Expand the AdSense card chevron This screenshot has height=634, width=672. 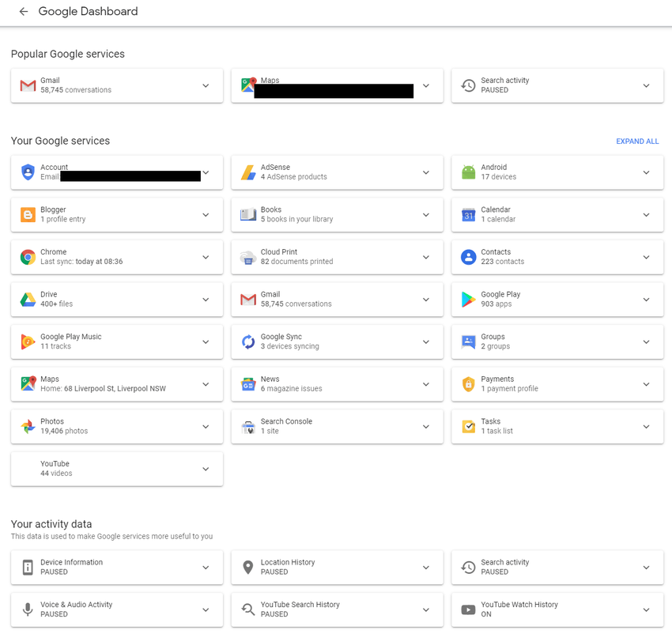(x=426, y=172)
